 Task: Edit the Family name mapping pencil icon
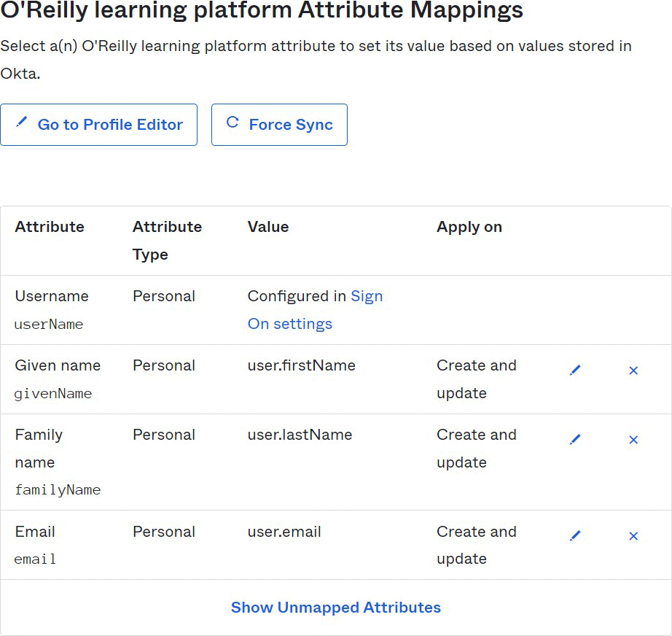[575, 440]
